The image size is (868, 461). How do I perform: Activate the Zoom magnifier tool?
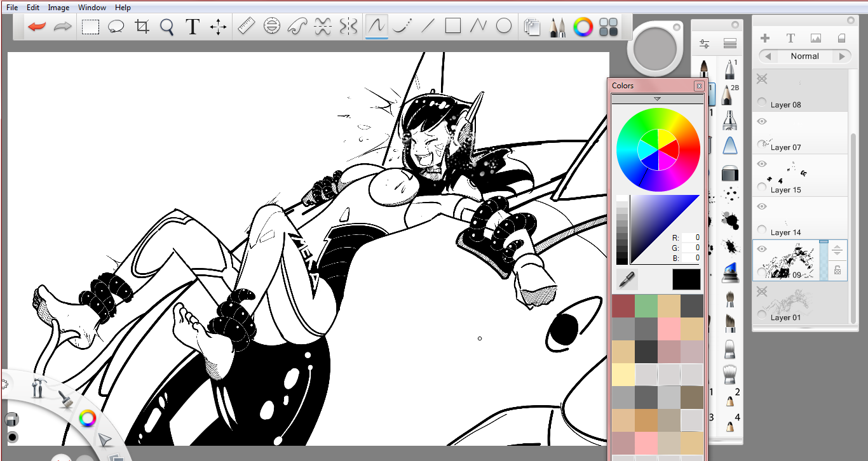[x=167, y=27]
